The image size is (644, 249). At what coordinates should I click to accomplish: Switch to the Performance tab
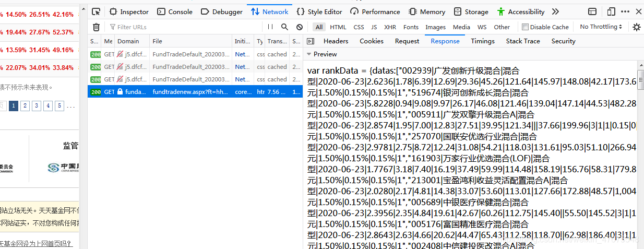pyautogui.click(x=375, y=11)
